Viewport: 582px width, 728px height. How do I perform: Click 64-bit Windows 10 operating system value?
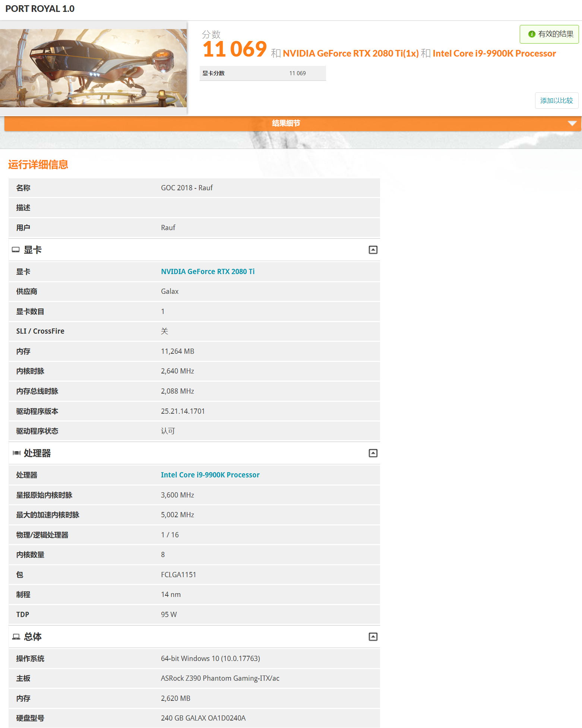point(211,659)
